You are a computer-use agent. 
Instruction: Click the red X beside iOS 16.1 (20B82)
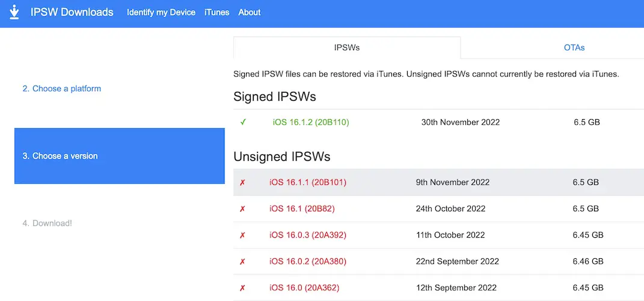242,209
